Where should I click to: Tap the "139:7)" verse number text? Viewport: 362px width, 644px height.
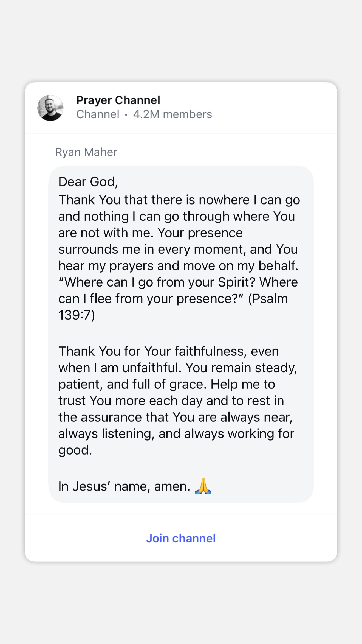(x=77, y=315)
